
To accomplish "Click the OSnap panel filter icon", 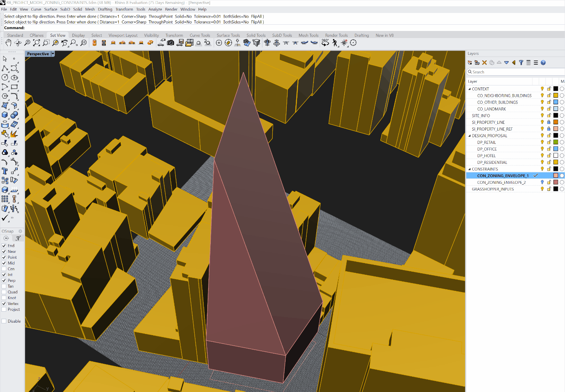I will pos(18,238).
